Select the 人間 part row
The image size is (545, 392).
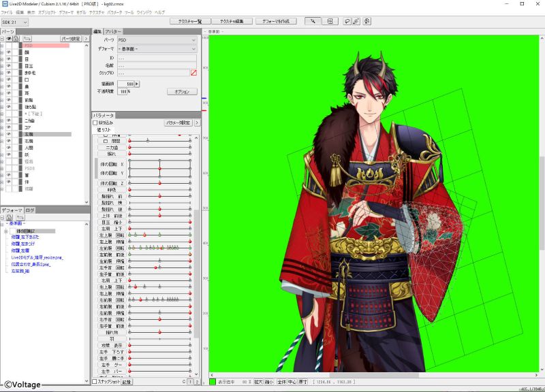(29, 148)
